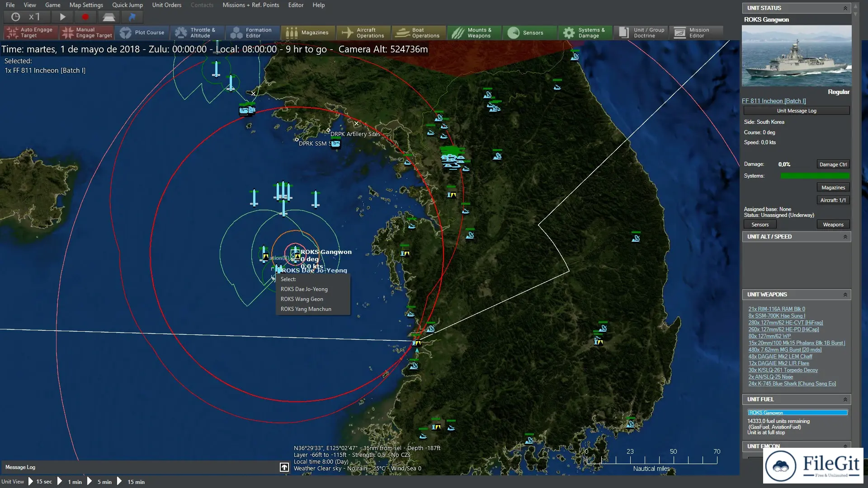Click the Damage Ctrl button
The image size is (868, 488).
pyautogui.click(x=833, y=164)
